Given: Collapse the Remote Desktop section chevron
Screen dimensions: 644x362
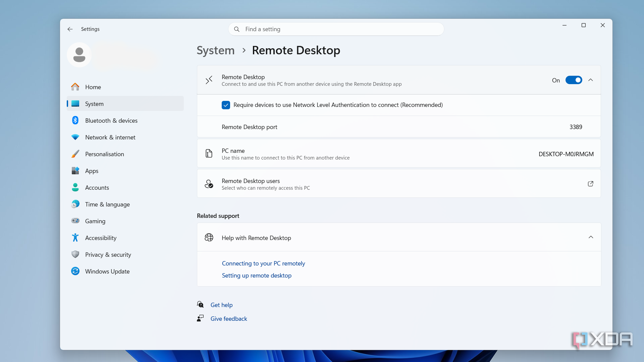Looking at the screenshot, I should 591,80.
